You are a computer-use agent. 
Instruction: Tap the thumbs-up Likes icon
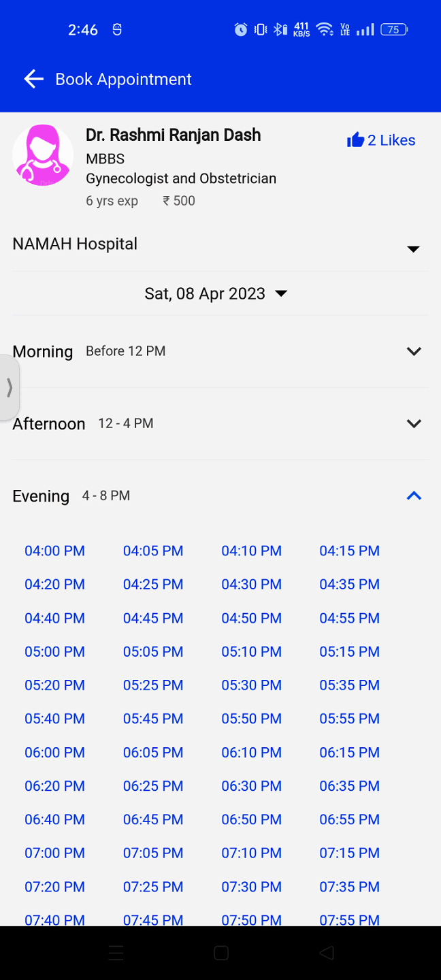click(355, 140)
